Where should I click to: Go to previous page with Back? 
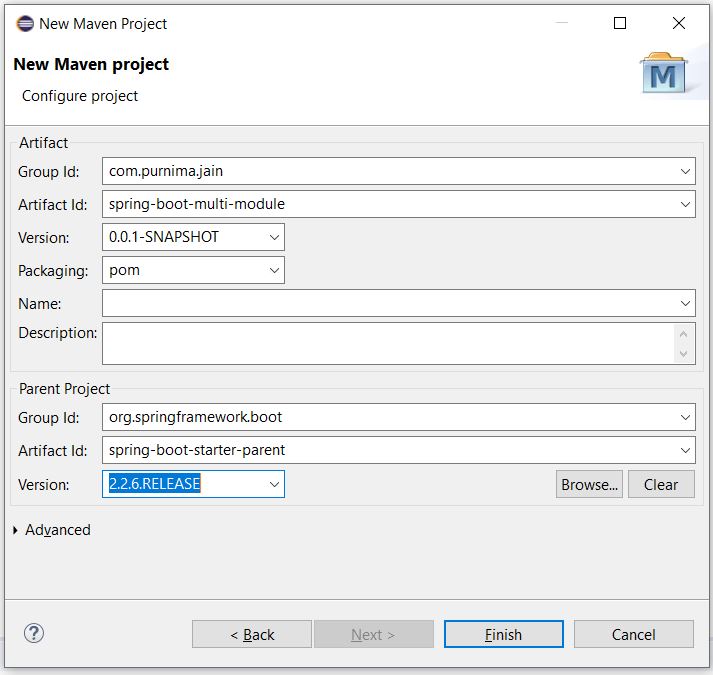point(252,634)
